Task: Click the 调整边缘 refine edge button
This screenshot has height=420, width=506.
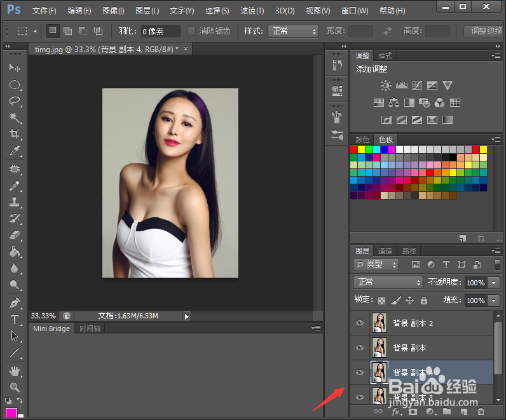Action: [484, 31]
